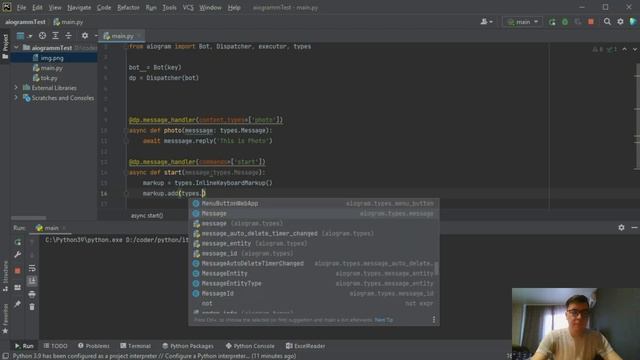Clear the Run console with the trash icon
Viewport: 640px width, 360px height.
tap(32, 307)
